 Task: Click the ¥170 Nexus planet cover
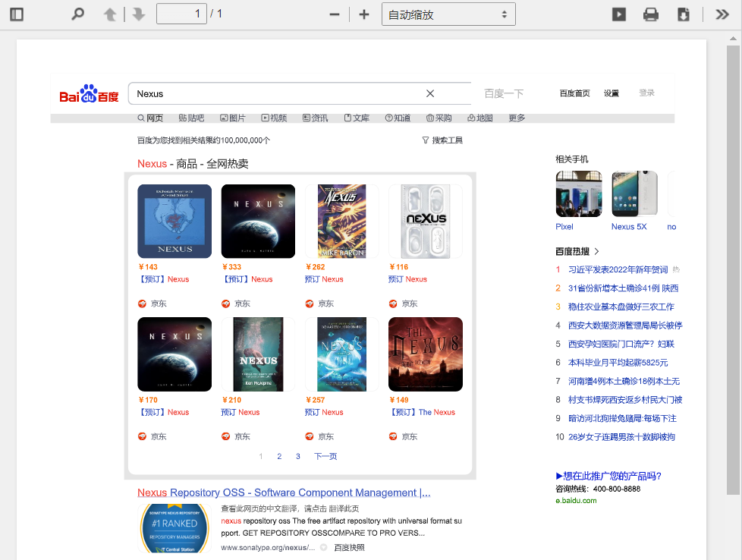point(174,354)
